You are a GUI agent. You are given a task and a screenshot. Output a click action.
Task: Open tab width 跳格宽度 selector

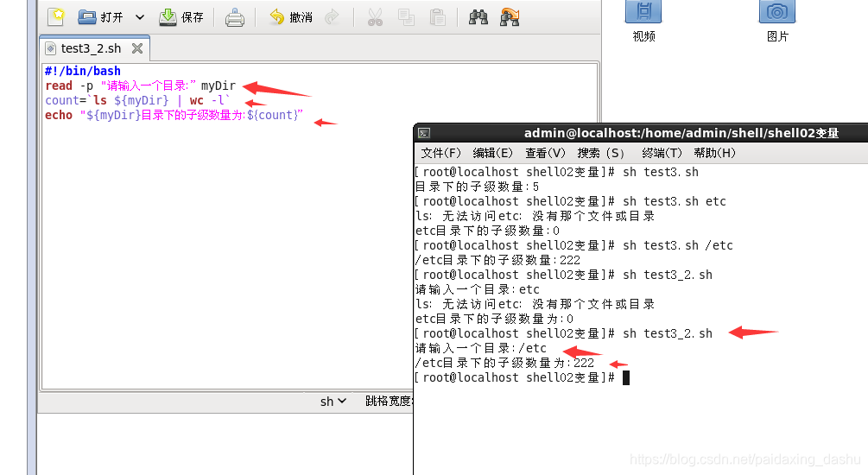coord(389,401)
